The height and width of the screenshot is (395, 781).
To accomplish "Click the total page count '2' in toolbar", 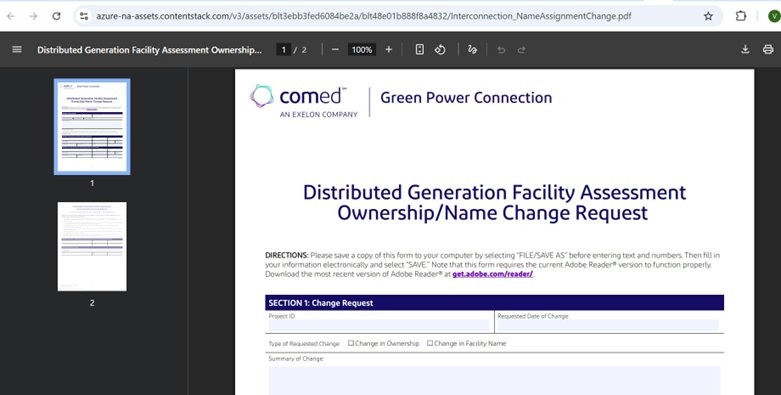I will tap(304, 49).
